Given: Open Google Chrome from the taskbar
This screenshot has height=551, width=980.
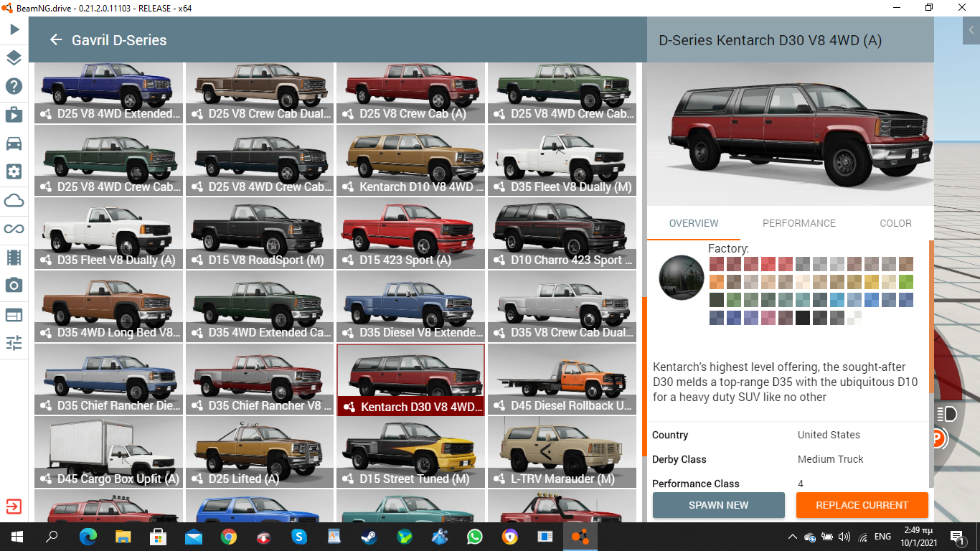Looking at the screenshot, I should point(229,537).
